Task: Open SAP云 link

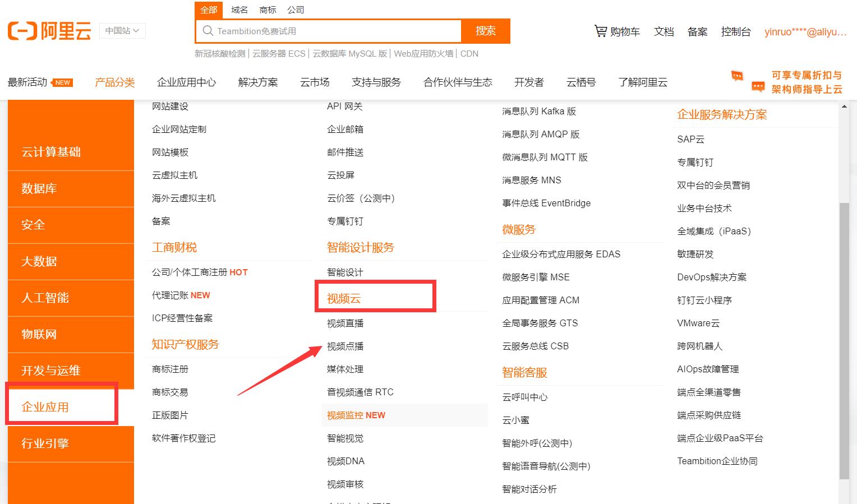Action: [690, 140]
